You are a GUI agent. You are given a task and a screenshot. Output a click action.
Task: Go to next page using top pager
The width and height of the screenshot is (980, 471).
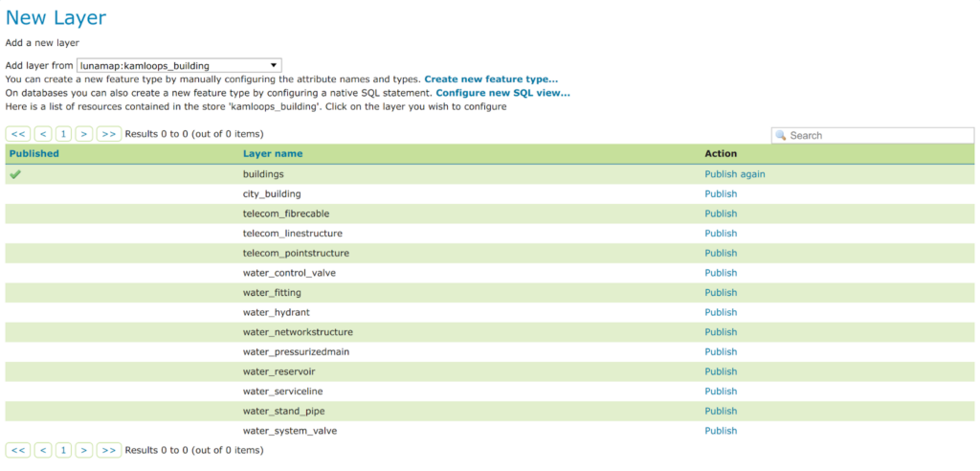[x=84, y=134]
